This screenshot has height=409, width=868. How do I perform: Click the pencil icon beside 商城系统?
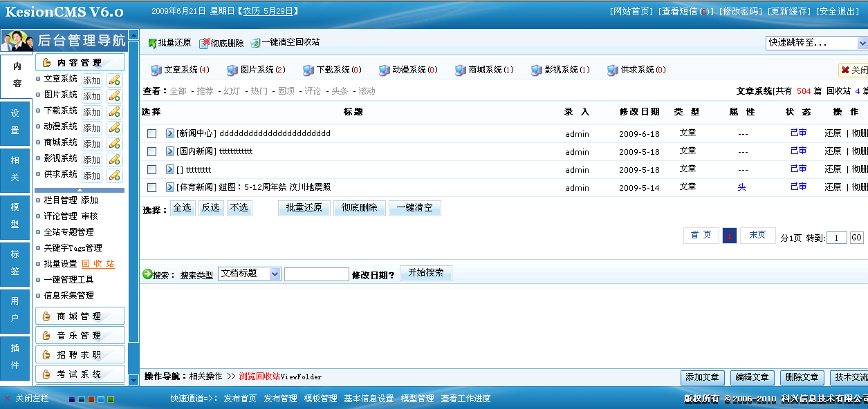(114, 144)
